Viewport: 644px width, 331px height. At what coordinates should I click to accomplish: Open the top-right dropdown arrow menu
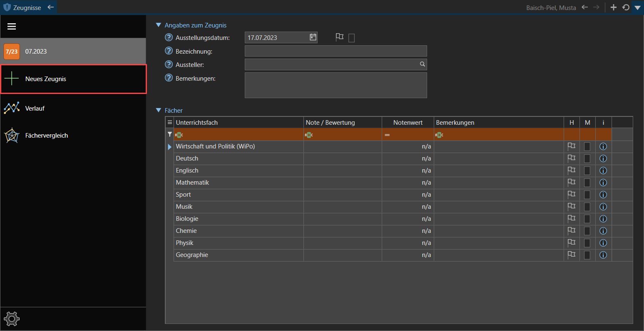pos(637,7)
